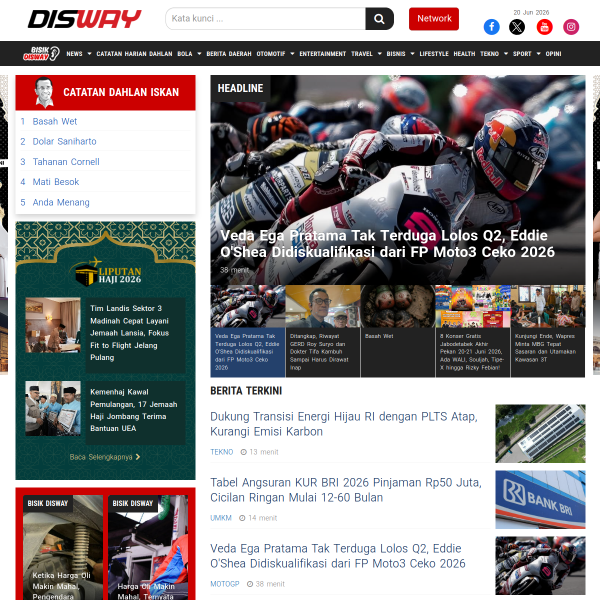600x600 pixels.
Task: Expand the BOLA dropdown arrow
Action: click(x=199, y=54)
